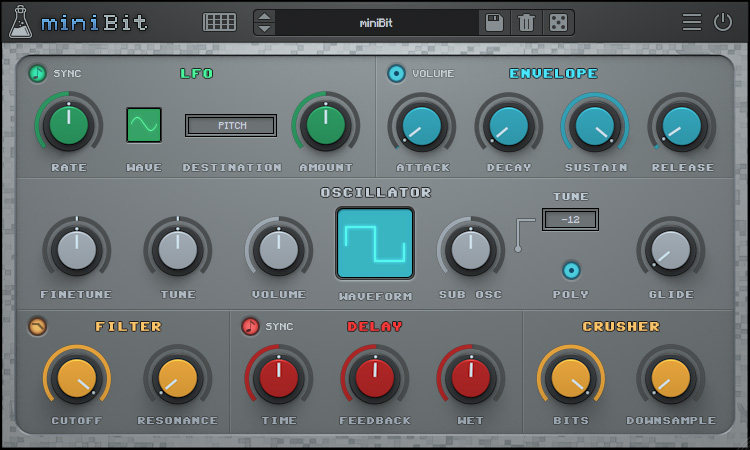
Task: Click the miniBit flask logo
Action: pyautogui.click(x=21, y=22)
